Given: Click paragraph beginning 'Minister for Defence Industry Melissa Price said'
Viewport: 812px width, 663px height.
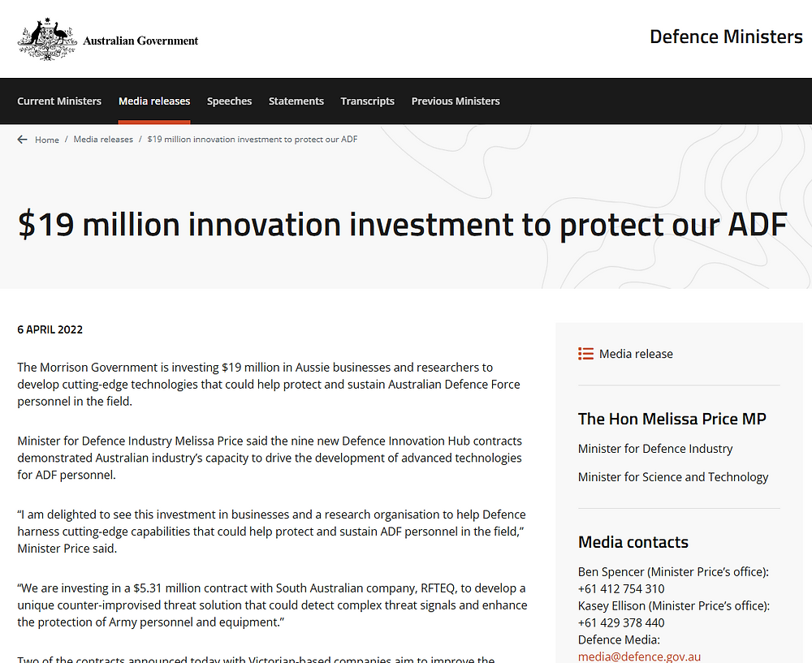Looking at the screenshot, I should [270, 458].
